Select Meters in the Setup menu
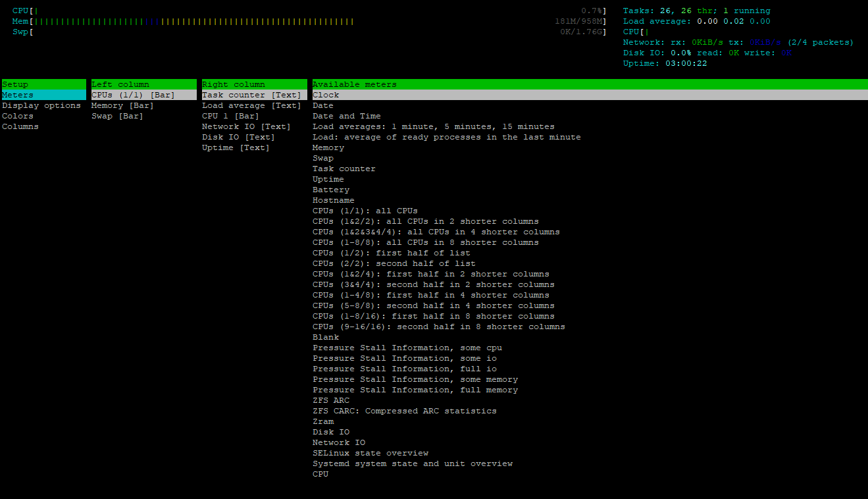This screenshot has width=868, height=499. point(43,95)
